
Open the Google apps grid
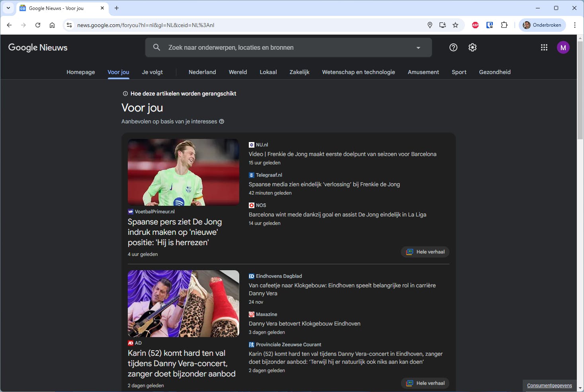point(544,47)
